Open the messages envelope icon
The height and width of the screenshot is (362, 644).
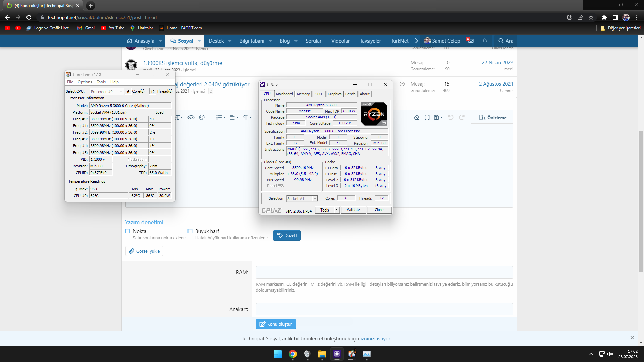click(470, 41)
